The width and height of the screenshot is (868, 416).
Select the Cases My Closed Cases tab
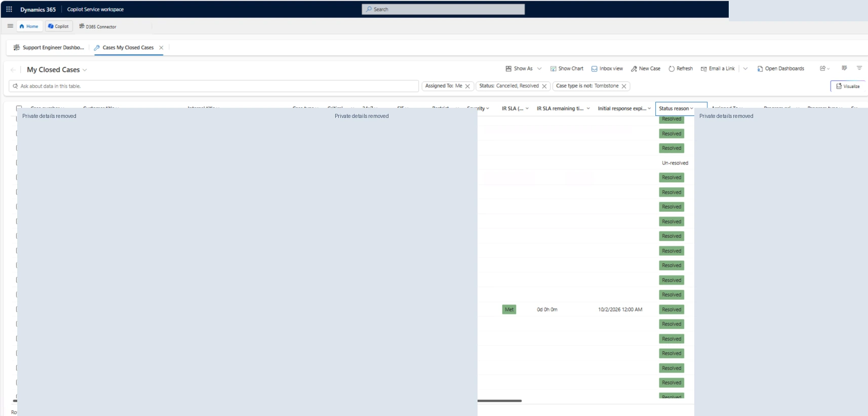point(124,48)
